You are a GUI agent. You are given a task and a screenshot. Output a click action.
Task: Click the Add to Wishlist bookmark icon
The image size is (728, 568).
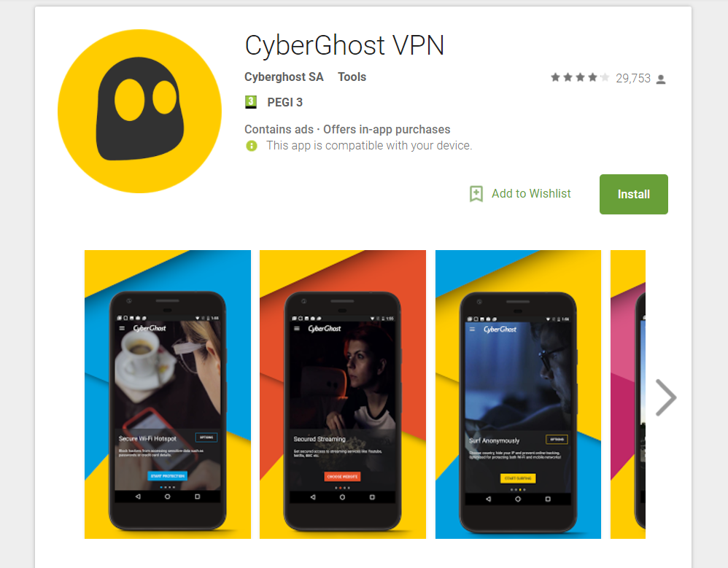click(x=476, y=194)
